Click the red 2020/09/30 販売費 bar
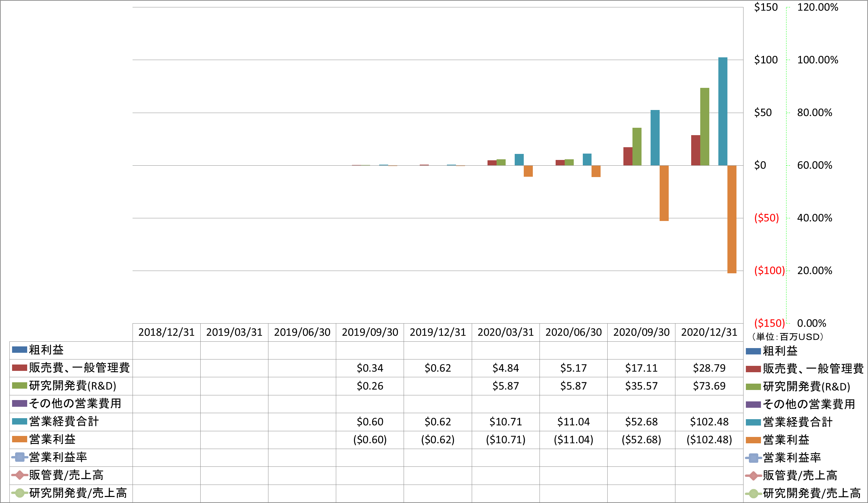Screen dimensions: 868x503 tap(627, 156)
